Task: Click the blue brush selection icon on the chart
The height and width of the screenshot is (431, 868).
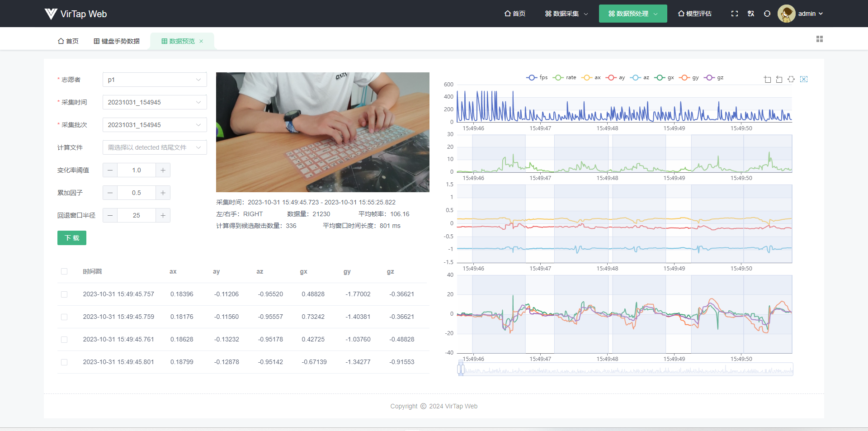Action: pos(804,79)
